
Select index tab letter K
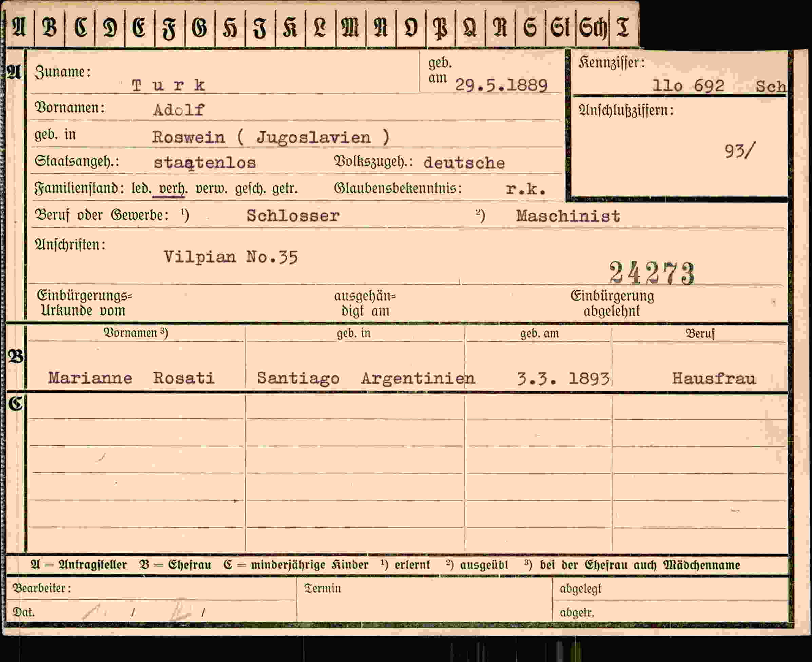290,27
